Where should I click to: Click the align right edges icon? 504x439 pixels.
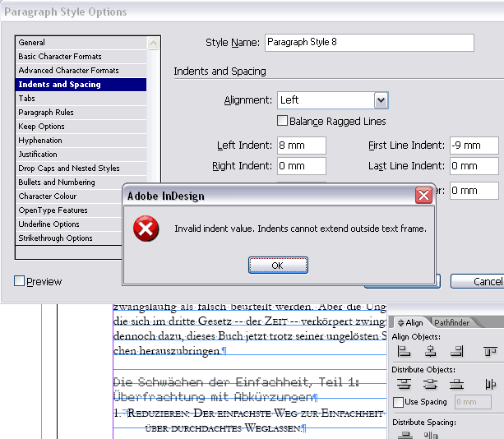tap(457, 351)
